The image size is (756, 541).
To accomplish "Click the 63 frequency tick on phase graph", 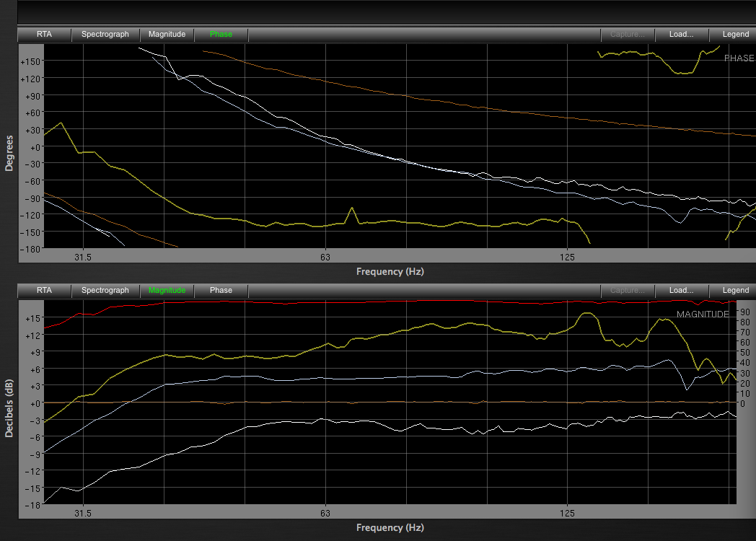I will [x=325, y=257].
